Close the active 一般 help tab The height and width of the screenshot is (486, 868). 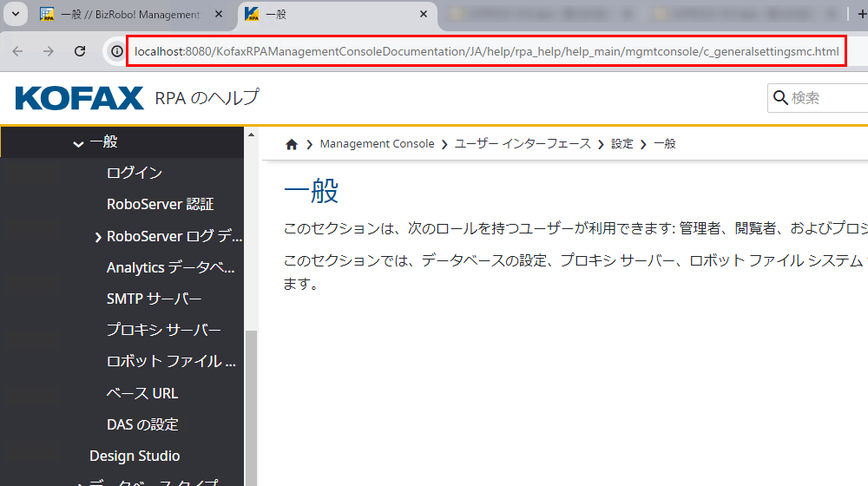tap(424, 15)
